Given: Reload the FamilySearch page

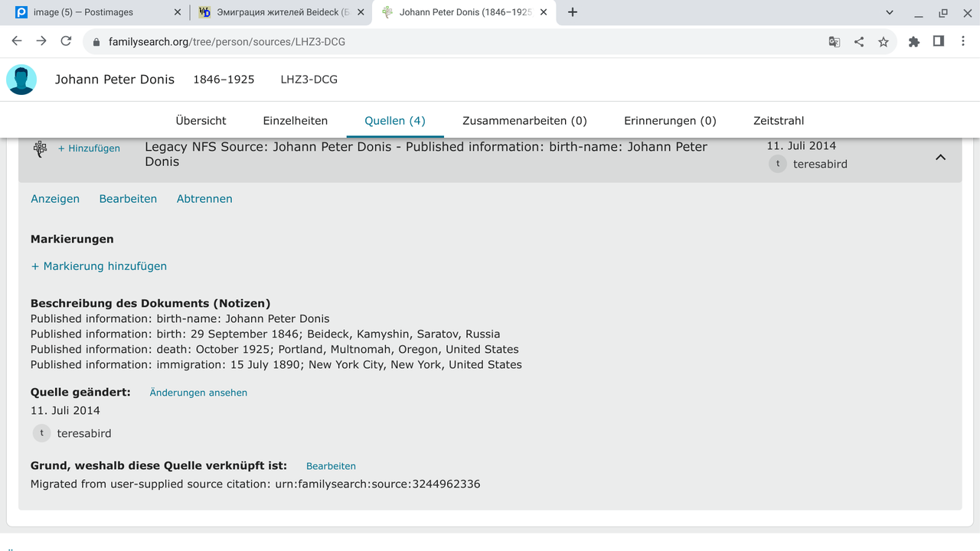Looking at the screenshot, I should click(x=66, y=41).
